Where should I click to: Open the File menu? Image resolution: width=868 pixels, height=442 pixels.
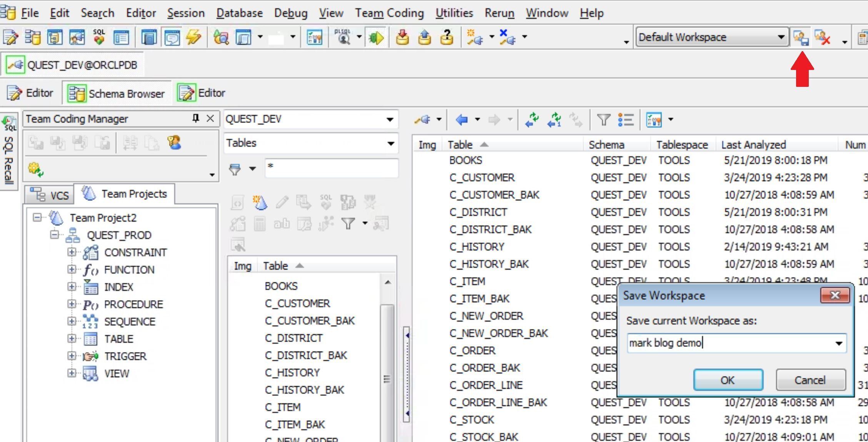click(30, 13)
